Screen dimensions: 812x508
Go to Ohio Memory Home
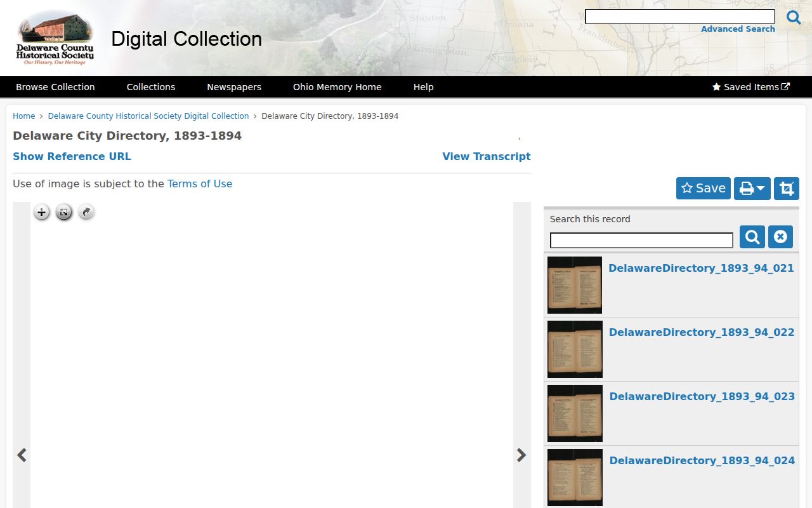click(x=337, y=87)
